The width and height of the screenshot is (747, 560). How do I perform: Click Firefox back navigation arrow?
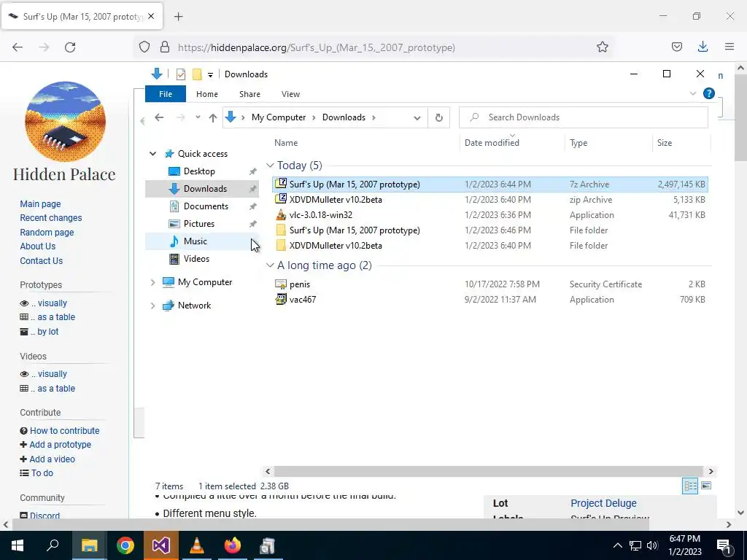pyautogui.click(x=18, y=47)
